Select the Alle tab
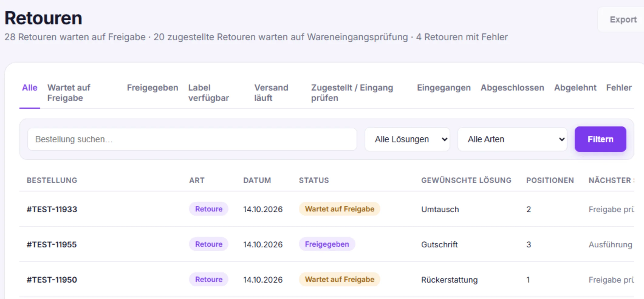This screenshot has width=644, height=299. click(30, 88)
